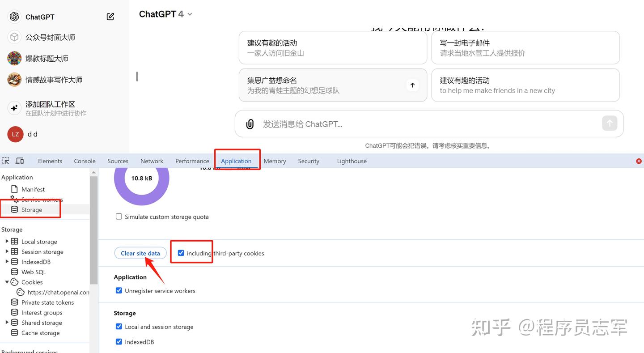Enable Simulate custom storage quota checkbox
Viewport: 644px width, 353px height.
(x=119, y=217)
